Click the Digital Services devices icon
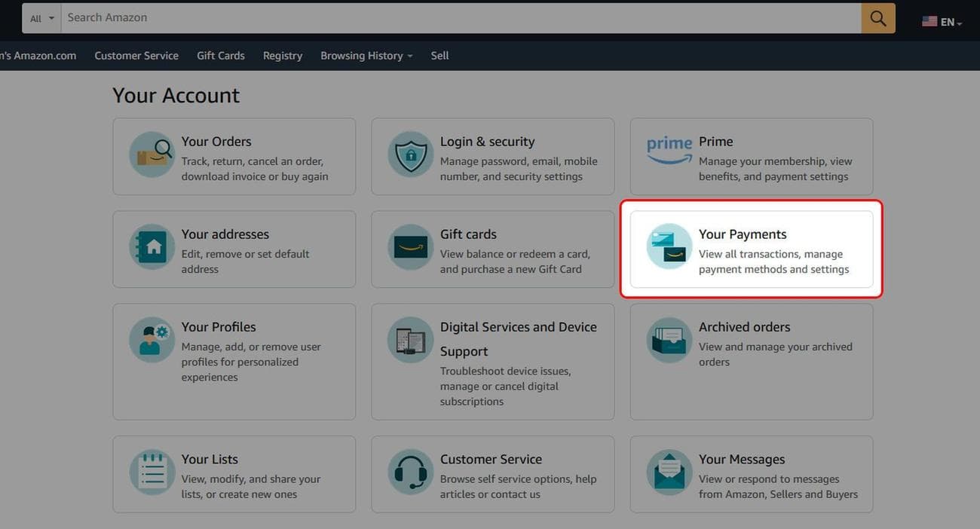 pos(409,339)
